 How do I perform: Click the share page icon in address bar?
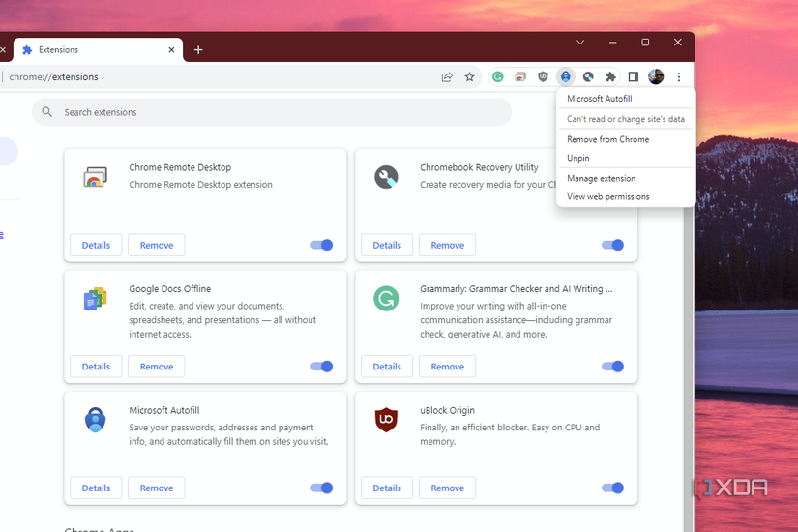coord(447,76)
